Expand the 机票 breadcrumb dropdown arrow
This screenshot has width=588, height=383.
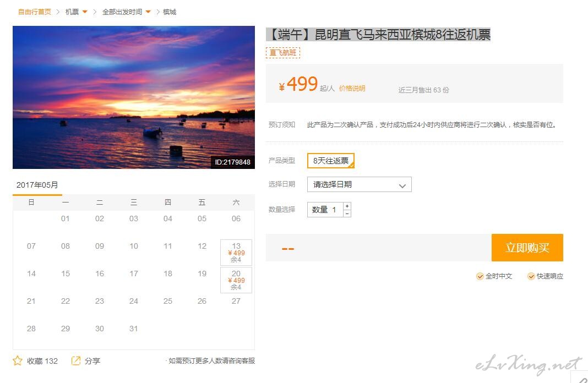pos(85,12)
